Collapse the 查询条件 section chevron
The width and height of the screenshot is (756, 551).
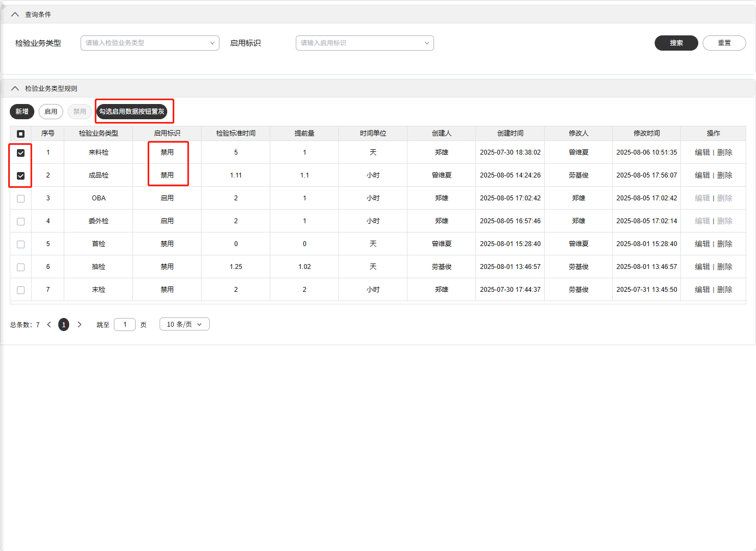15,15
